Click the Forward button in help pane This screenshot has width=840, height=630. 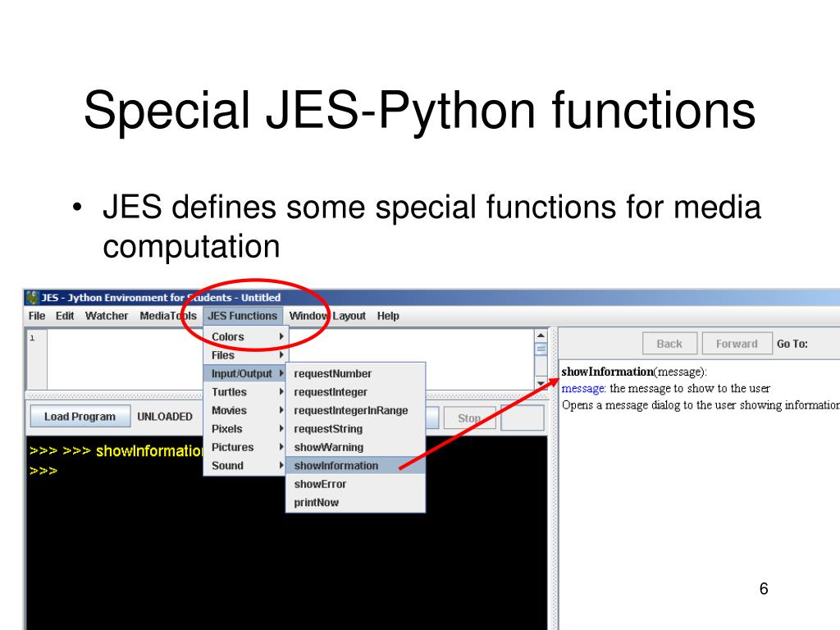pyautogui.click(x=737, y=344)
